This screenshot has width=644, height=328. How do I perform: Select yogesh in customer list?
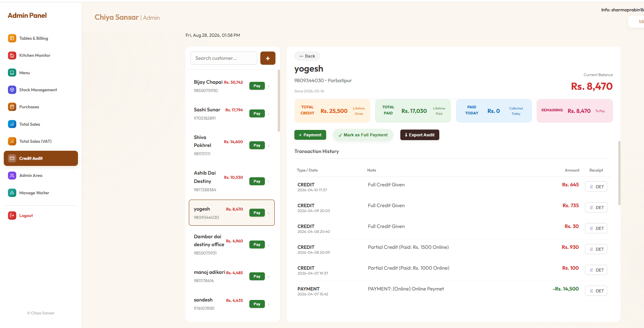pos(232,212)
